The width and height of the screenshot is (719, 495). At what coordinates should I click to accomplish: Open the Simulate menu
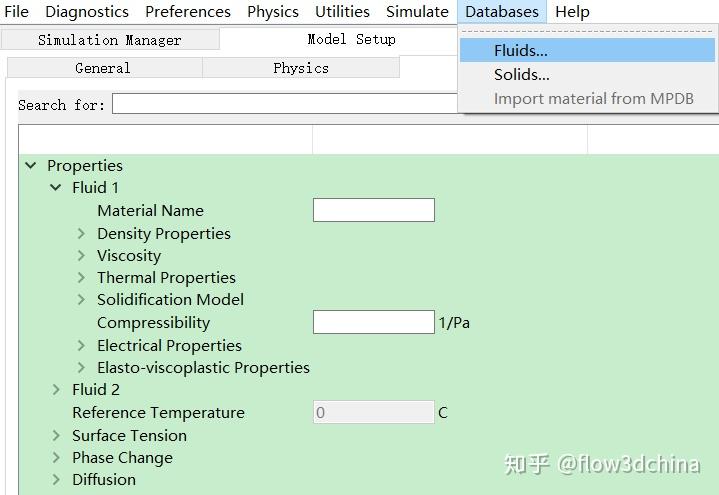(417, 12)
